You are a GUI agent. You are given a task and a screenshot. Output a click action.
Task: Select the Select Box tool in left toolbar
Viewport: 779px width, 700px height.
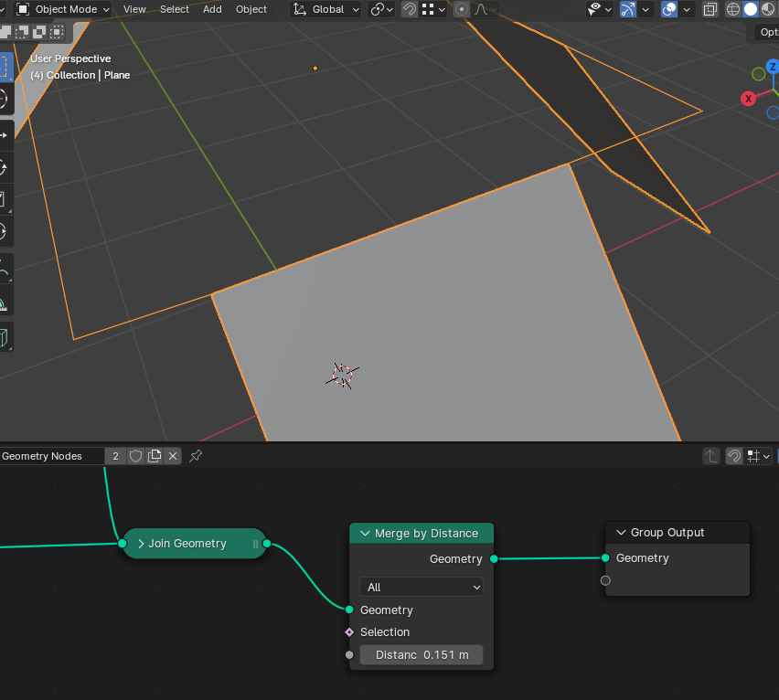[5, 67]
